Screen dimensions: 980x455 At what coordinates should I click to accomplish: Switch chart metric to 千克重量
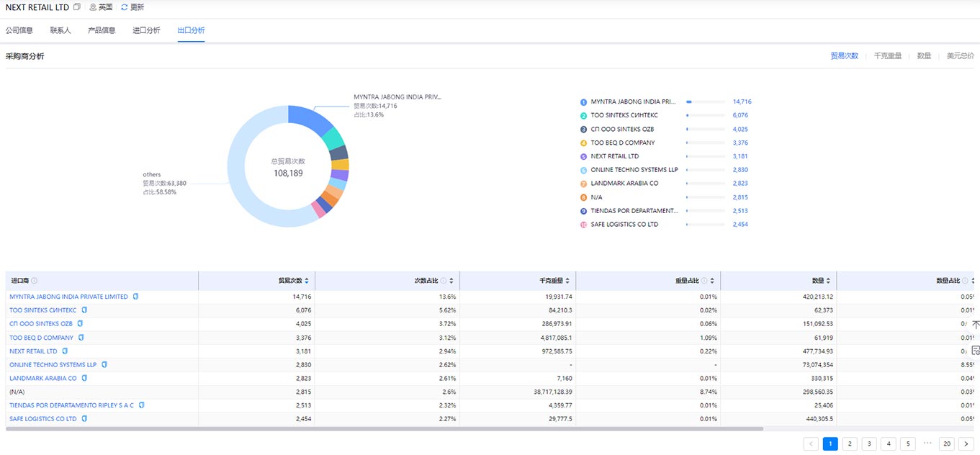[888, 55]
